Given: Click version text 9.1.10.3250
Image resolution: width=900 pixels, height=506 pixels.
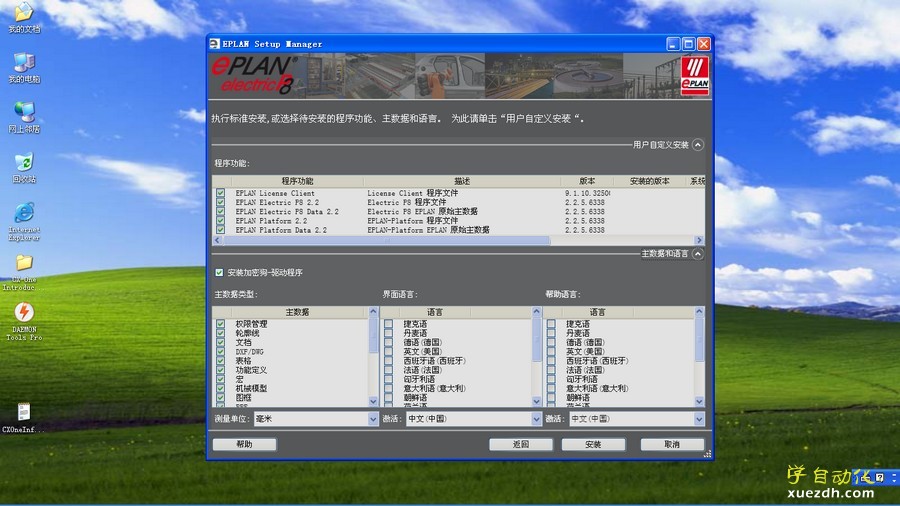Looking at the screenshot, I should (587, 193).
